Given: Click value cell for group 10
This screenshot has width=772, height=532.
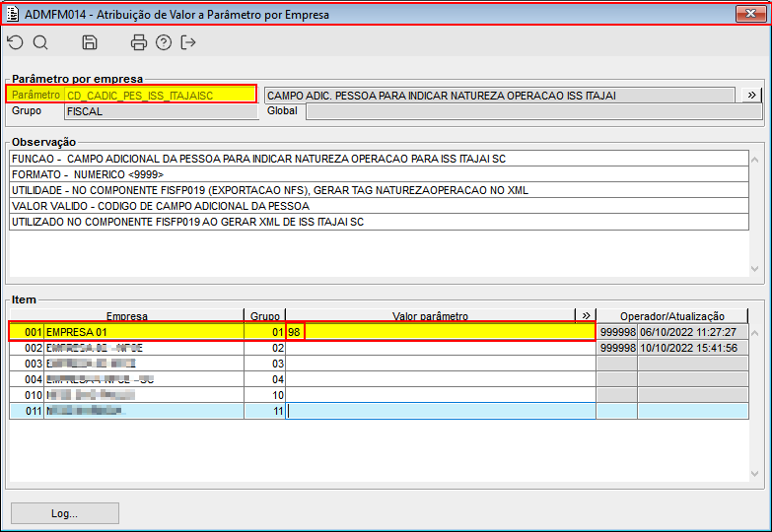Looking at the screenshot, I should pyautogui.click(x=441, y=395).
